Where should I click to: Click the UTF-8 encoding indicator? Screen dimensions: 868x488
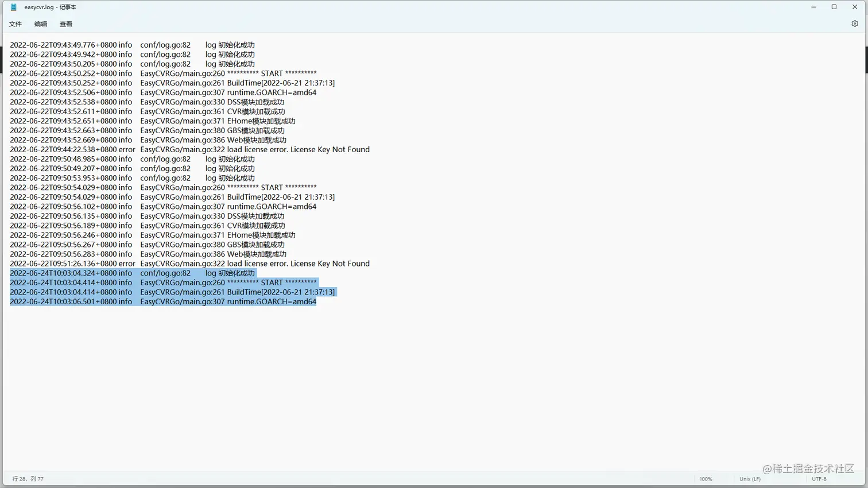819,479
